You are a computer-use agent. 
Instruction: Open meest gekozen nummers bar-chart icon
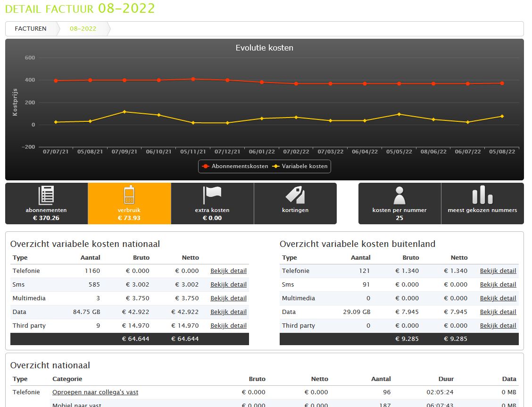pyautogui.click(x=482, y=195)
